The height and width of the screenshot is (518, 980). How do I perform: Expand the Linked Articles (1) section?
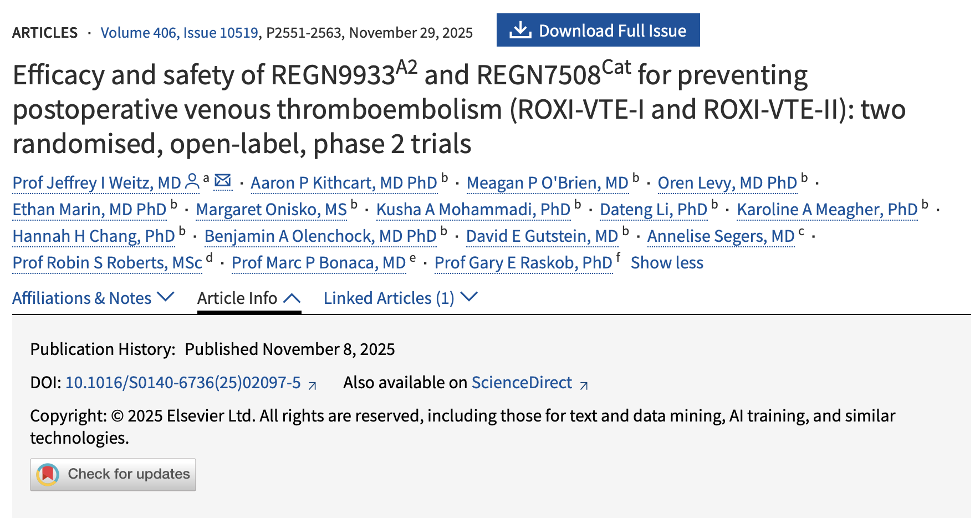(x=400, y=298)
